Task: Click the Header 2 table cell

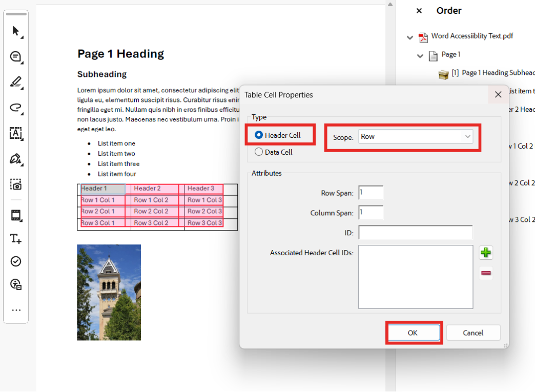Action: coord(155,189)
